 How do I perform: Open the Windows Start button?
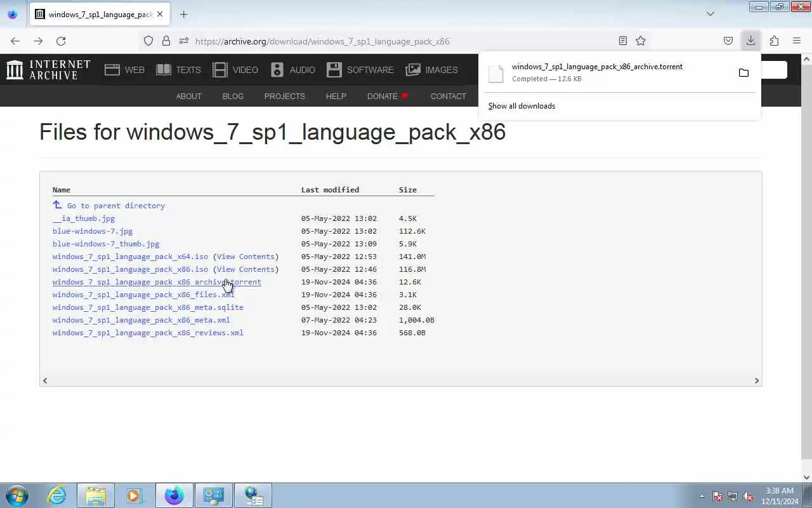(17, 495)
